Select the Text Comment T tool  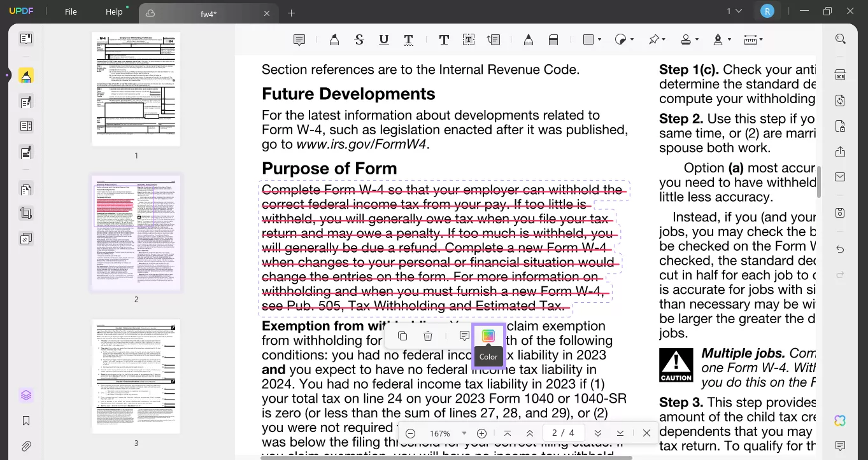coord(444,39)
